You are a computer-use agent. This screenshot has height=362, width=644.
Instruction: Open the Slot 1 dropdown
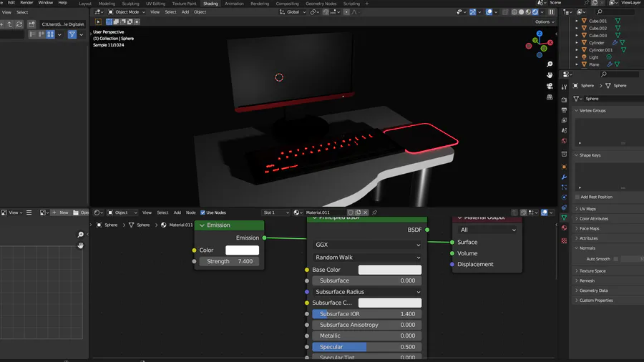[275, 212]
